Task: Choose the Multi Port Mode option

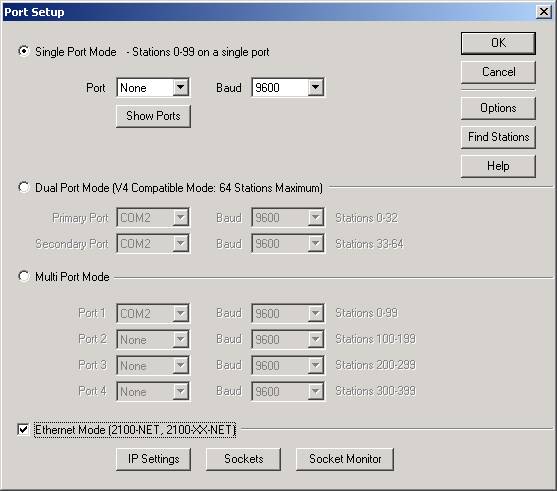Action: [x=24, y=276]
